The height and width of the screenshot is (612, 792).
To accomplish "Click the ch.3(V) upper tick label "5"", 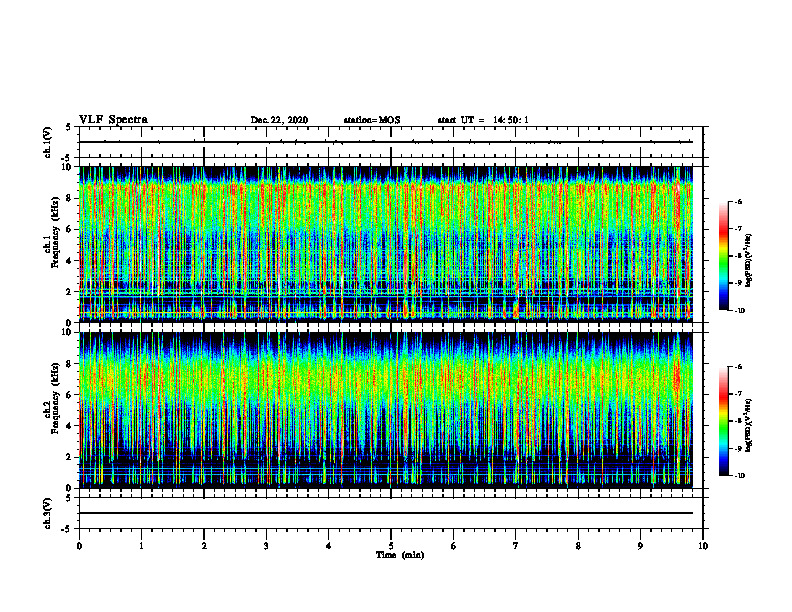I will [x=70, y=498].
